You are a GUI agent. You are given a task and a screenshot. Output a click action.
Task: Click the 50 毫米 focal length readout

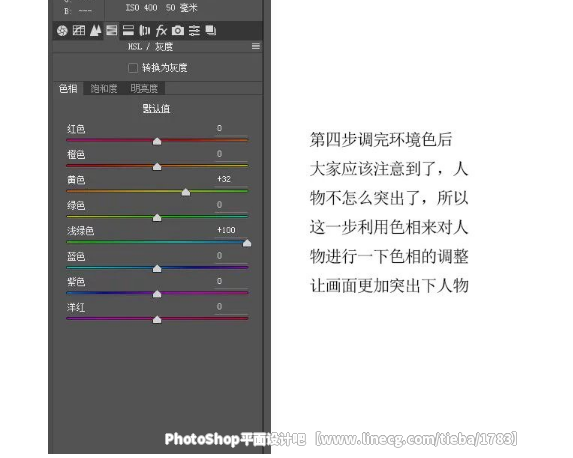182,8
